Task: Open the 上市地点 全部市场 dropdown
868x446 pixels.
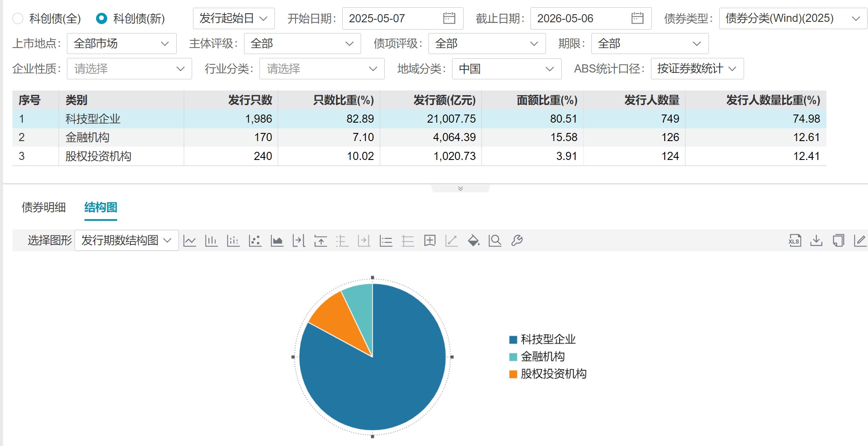Action: (x=122, y=44)
